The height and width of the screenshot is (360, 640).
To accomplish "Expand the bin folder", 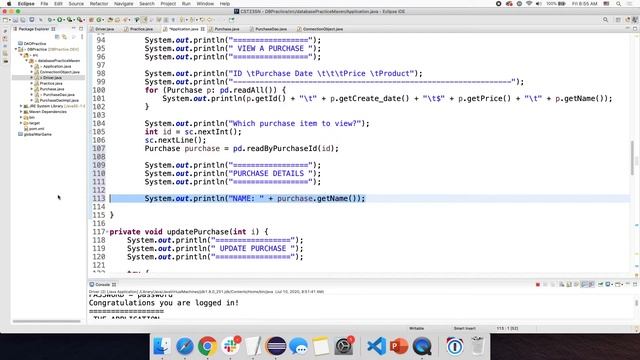I will (21, 117).
